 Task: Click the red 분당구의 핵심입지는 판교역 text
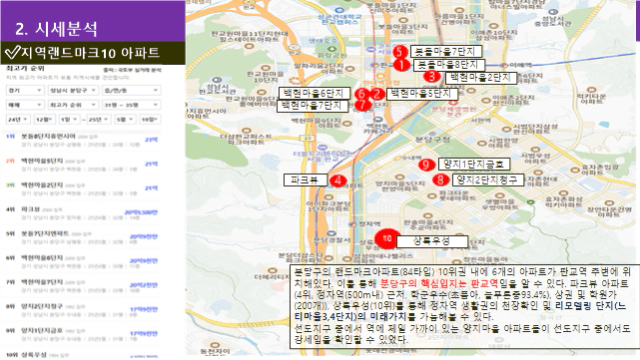439,283
